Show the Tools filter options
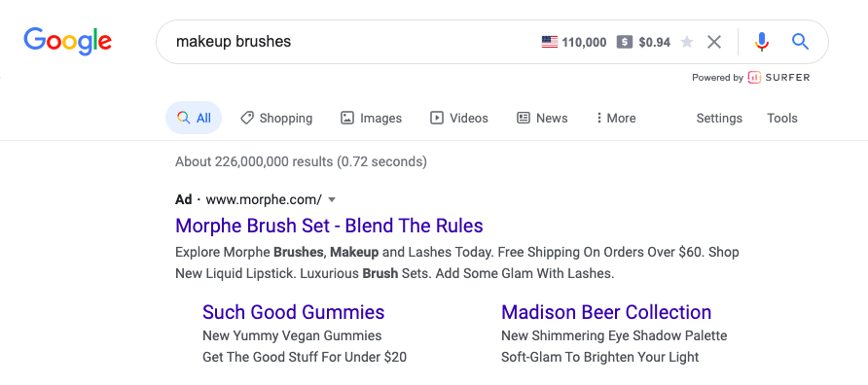Screen dimensions: 868x385 [x=782, y=118]
